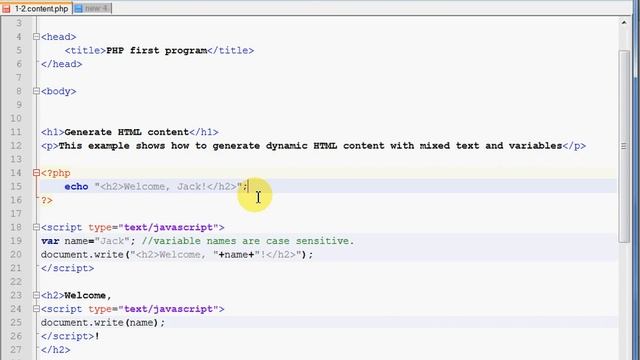Image resolution: width=640 pixels, height=360 pixels.
Task: Click the opening body tag text
Action: coord(58,91)
